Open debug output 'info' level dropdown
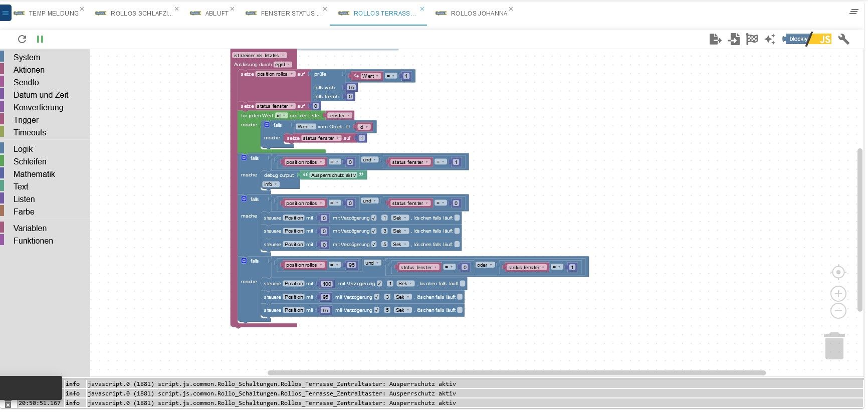 click(x=271, y=184)
